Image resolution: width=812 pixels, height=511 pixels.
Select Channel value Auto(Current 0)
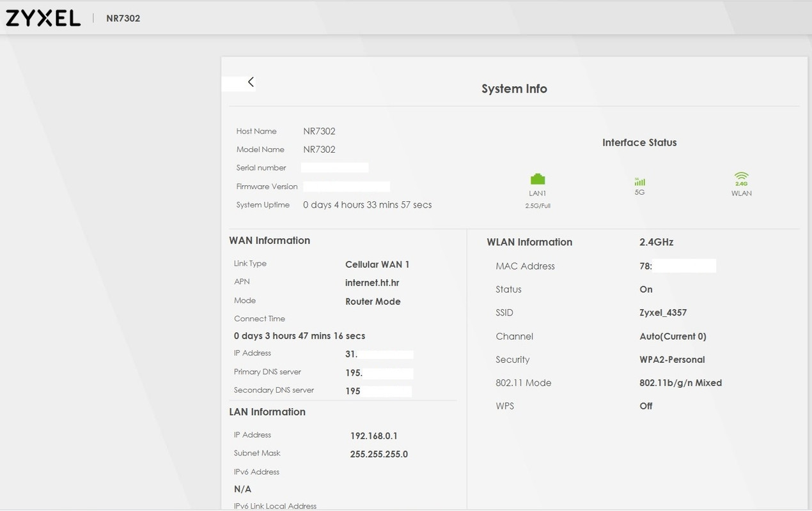(x=673, y=337)
